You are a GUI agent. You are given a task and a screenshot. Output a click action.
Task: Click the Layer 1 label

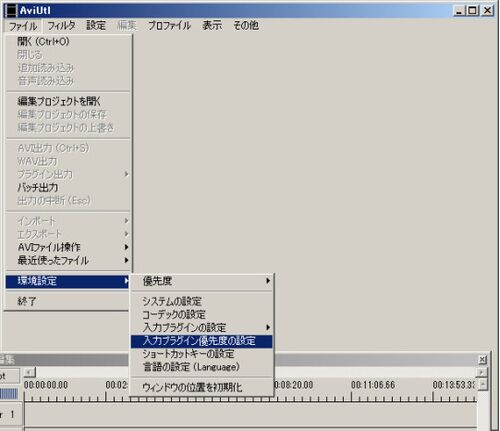pyautogui.click(x=11, y=415)
